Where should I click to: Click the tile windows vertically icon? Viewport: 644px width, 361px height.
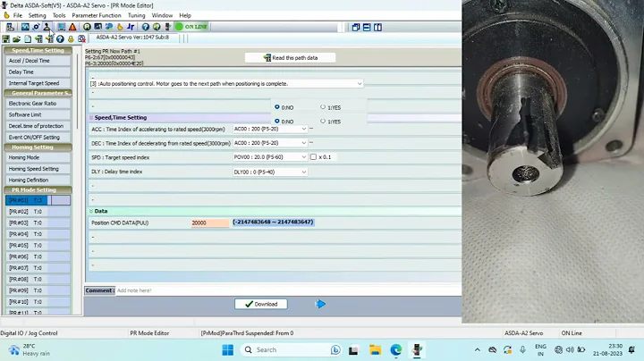point(377,28)
